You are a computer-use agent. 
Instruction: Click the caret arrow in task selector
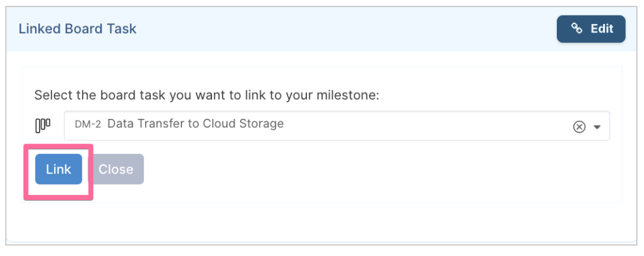(x=597, y=127)
